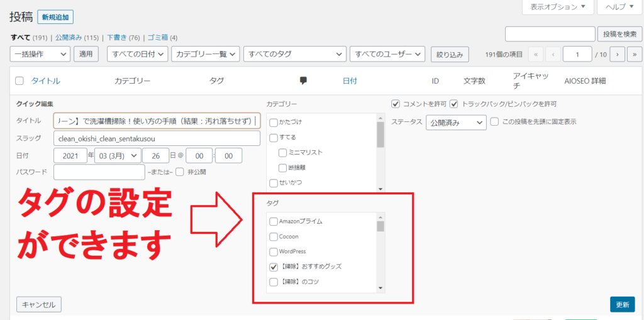Uncheck the 【掃除】おすすめグッズ tag

coord(273,267)
